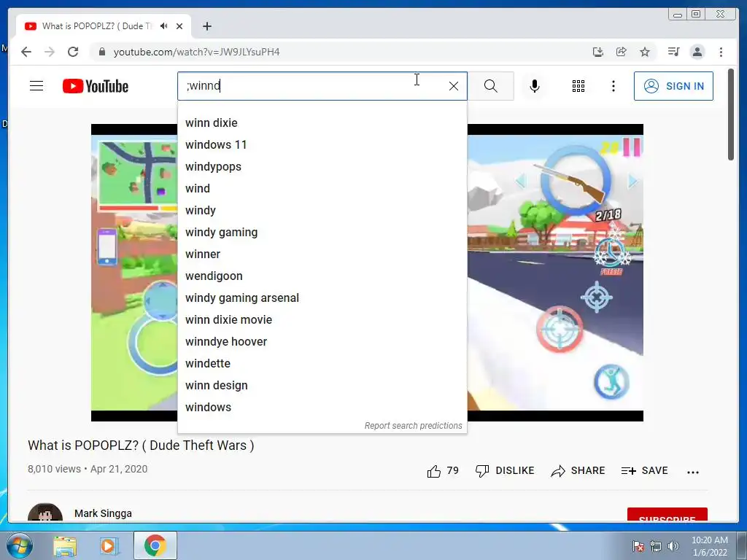Share this page from the address bar
747x560 pixels.
click(622, 52)
